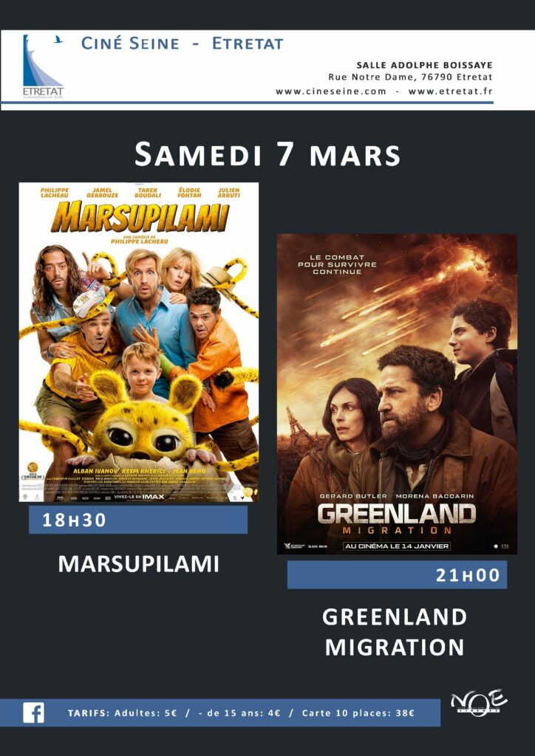Click the NOE cinemas logo
Viewport: 535px width, 756px height.
coord(479,703)
